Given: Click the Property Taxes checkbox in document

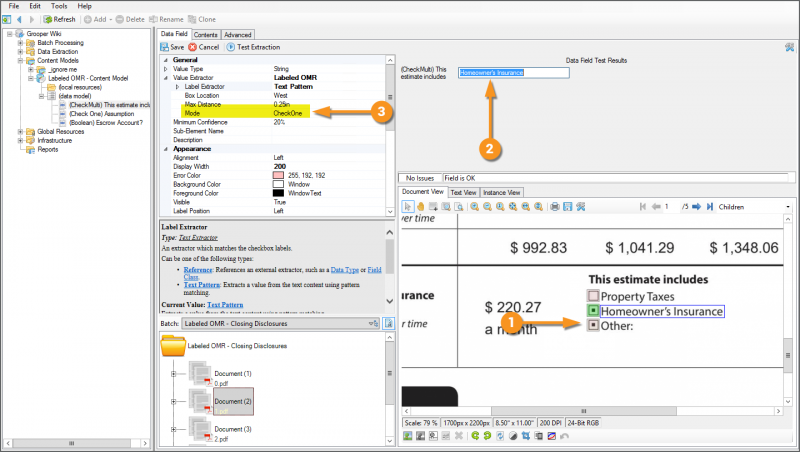Looking at the screenshot, I should point(593,297).
